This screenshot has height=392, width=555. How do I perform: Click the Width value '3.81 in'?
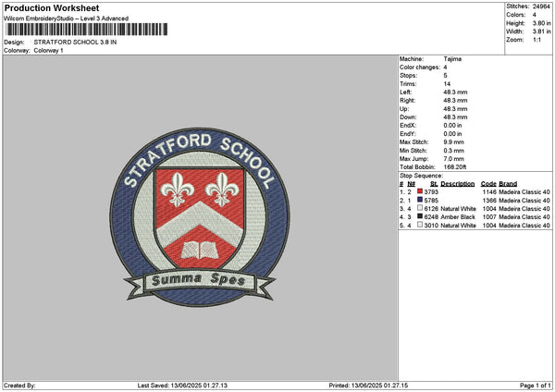[541, 31]
